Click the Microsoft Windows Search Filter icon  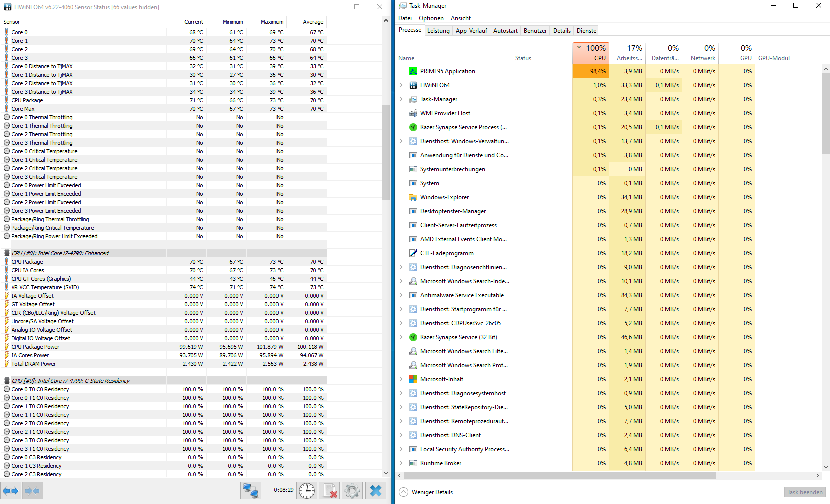(x=413, y=351)
